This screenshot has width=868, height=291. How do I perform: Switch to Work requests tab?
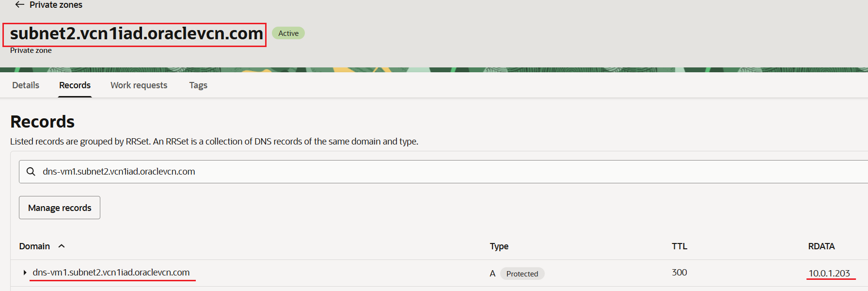coord(139,85)
